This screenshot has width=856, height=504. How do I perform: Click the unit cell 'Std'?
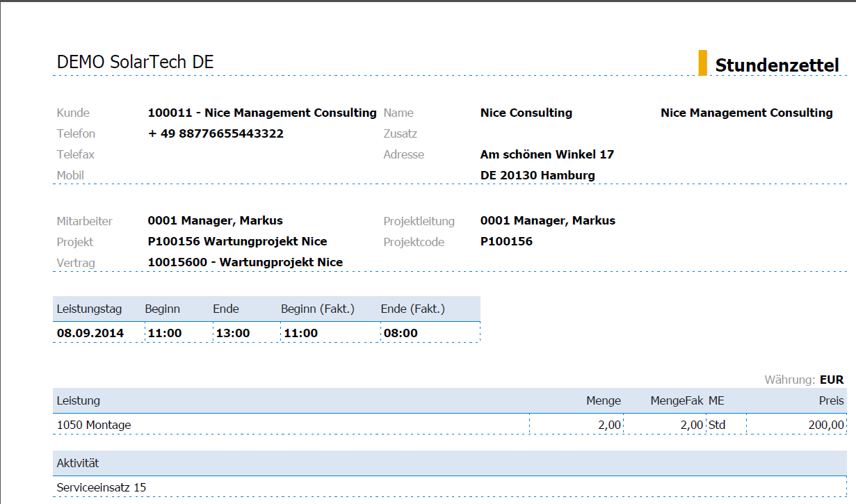717,425
